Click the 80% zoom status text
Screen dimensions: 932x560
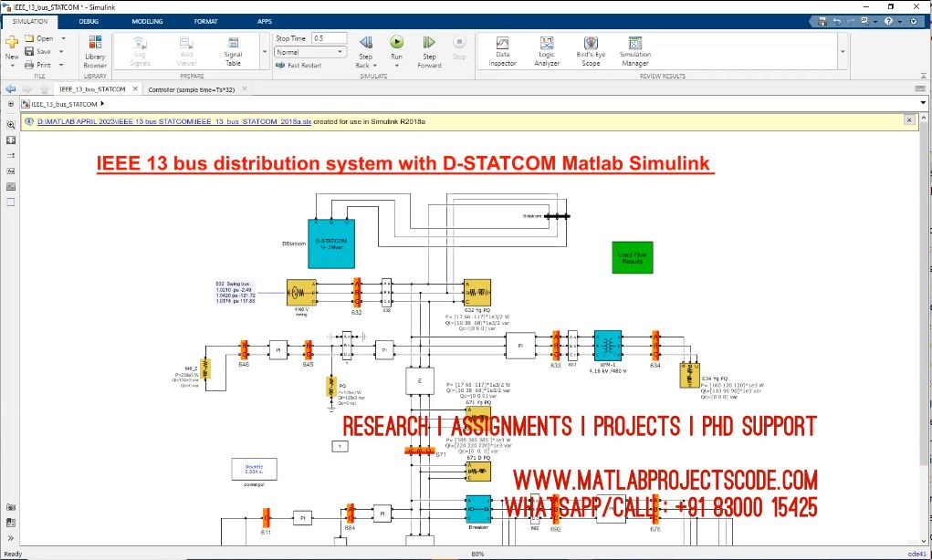(477, 554)
